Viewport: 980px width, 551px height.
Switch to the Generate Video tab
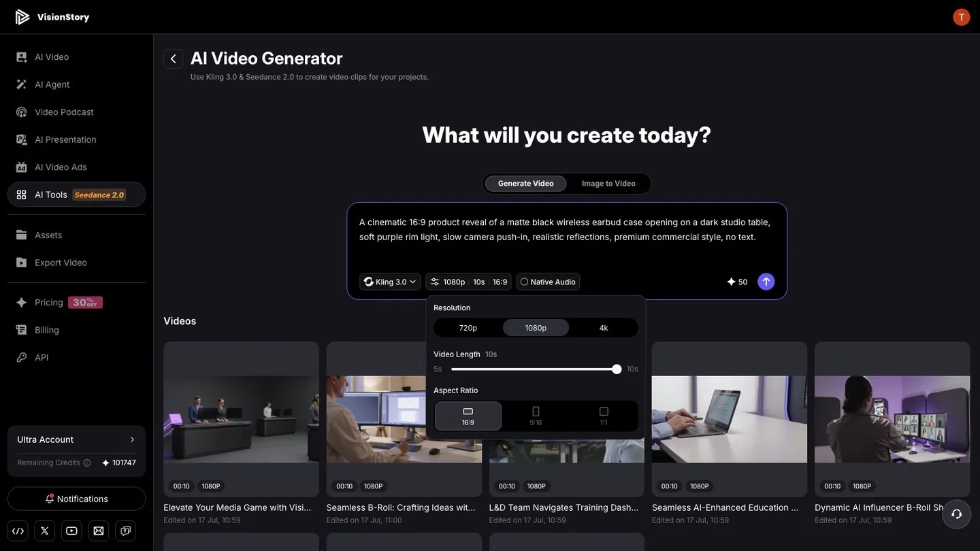coord(525,184)
